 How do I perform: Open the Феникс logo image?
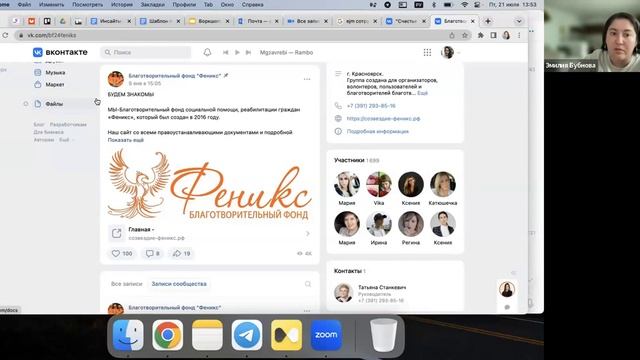coord(210,184)
